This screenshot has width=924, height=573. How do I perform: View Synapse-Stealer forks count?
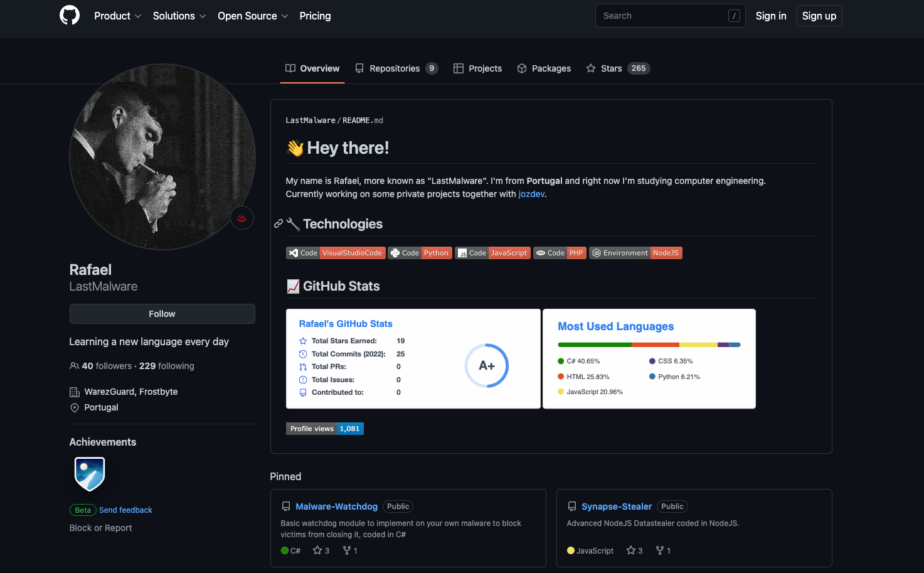[663, 550]
